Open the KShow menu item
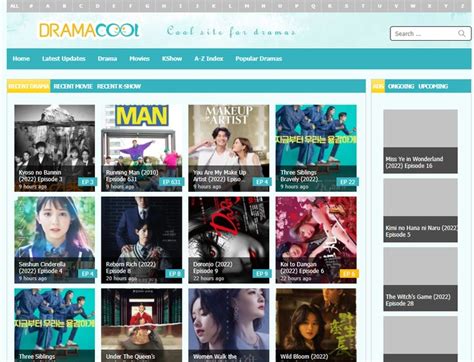The image size is (474, 362). (172, 59)
